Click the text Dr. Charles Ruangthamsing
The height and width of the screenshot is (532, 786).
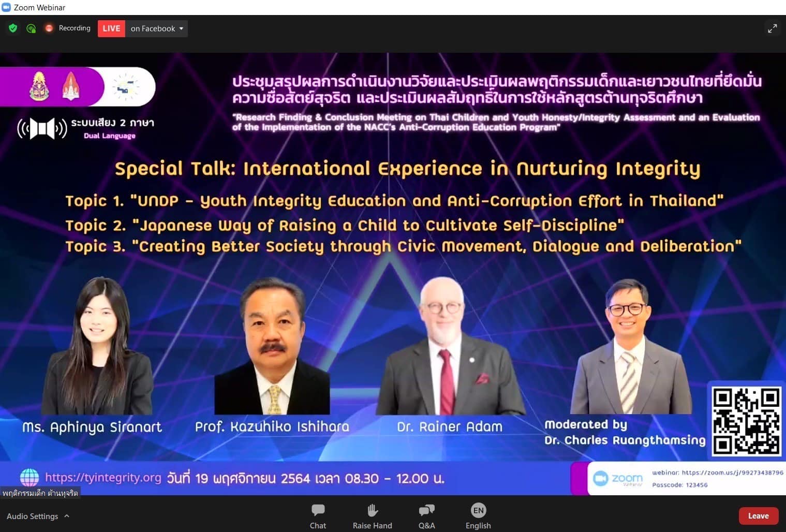coord(625,440)
